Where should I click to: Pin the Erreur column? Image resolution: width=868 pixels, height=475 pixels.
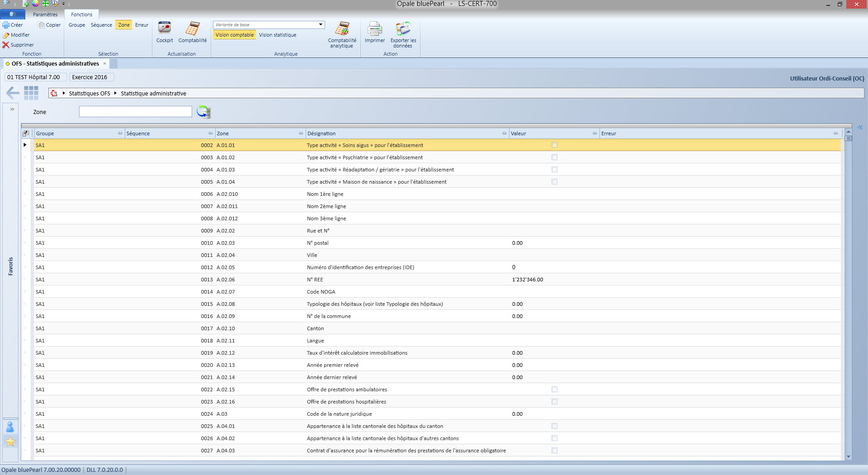pyautogui.click(x=835, y=133)
